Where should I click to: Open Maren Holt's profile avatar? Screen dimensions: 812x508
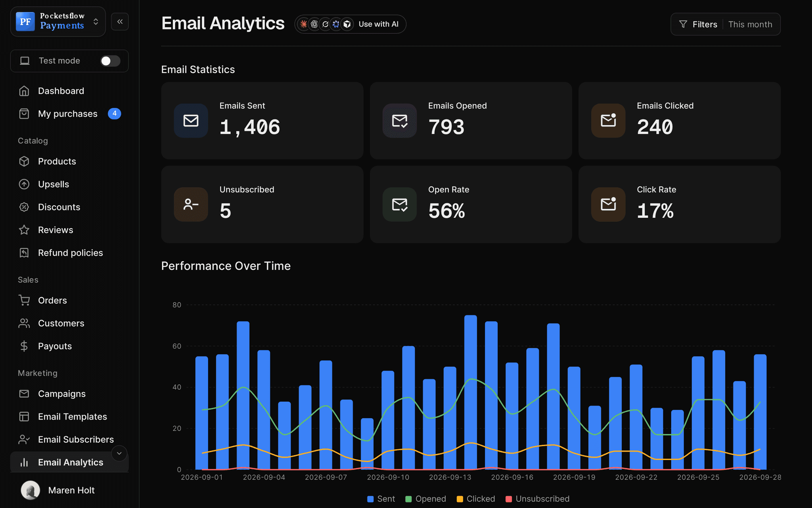(31, 490)
